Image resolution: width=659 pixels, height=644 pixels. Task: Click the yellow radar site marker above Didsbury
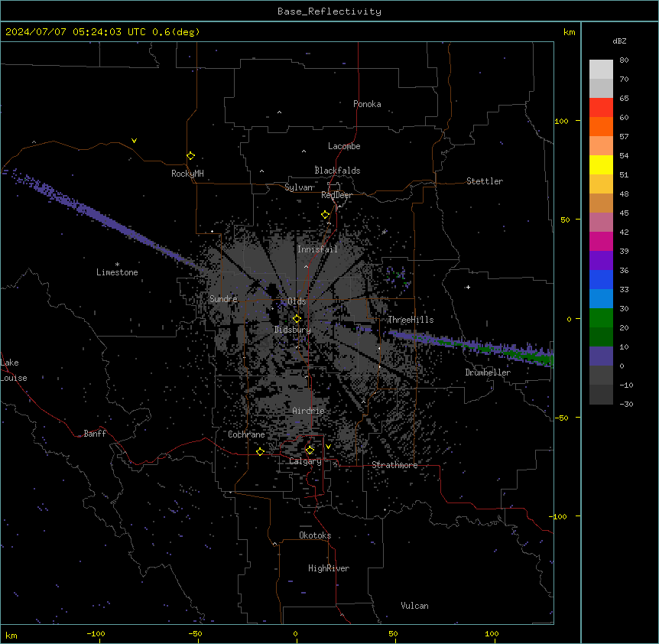click(x=297, y=319)
